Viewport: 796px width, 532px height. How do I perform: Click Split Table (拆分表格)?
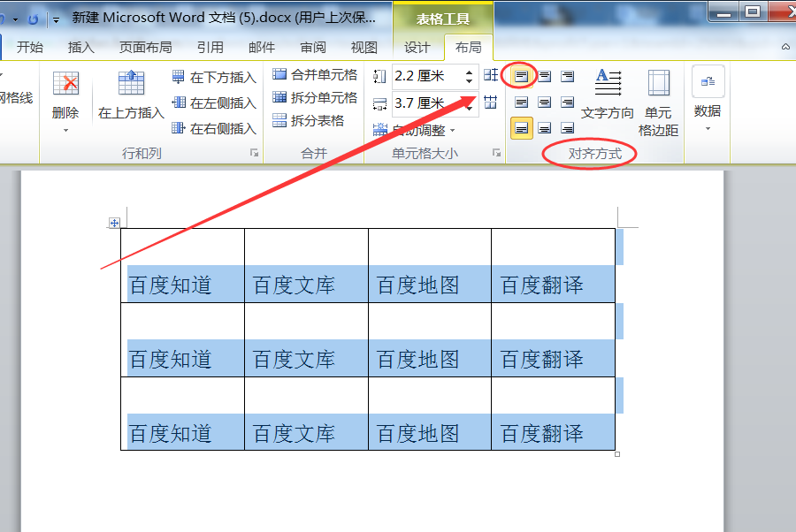point(308,120)
